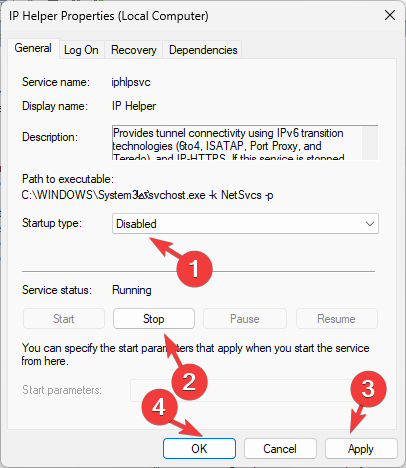The height and width of the screenshot is (468, 406).
Task: Apply the service settings
Action: pyautogui.click(x=361, y=449)
